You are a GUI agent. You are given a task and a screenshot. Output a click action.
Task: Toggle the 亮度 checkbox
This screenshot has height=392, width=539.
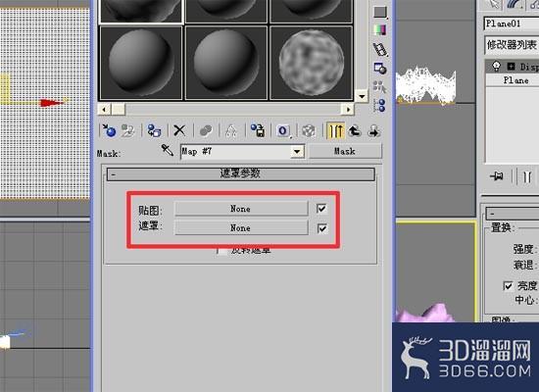508,286
